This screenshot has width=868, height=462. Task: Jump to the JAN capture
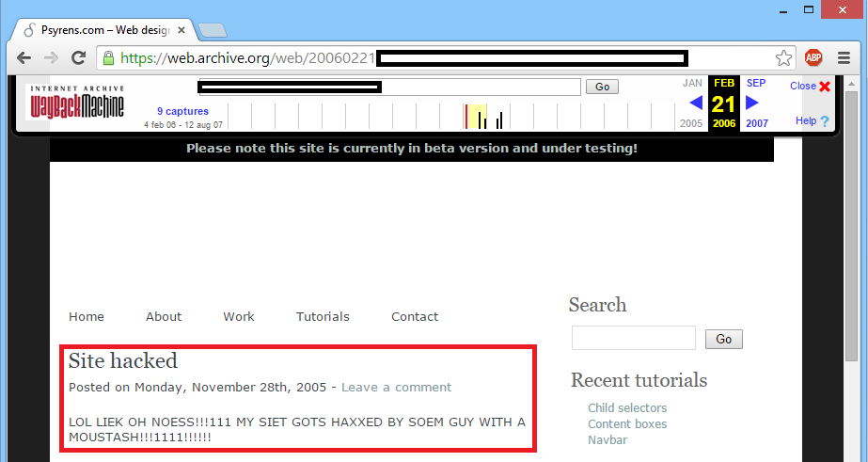tap(692, 83)
